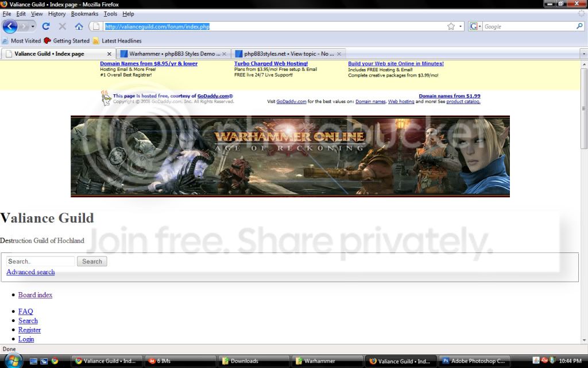Follow the Advanced search link
The height and width of the screenshot is (368, 588).
[x=30, y=272]
